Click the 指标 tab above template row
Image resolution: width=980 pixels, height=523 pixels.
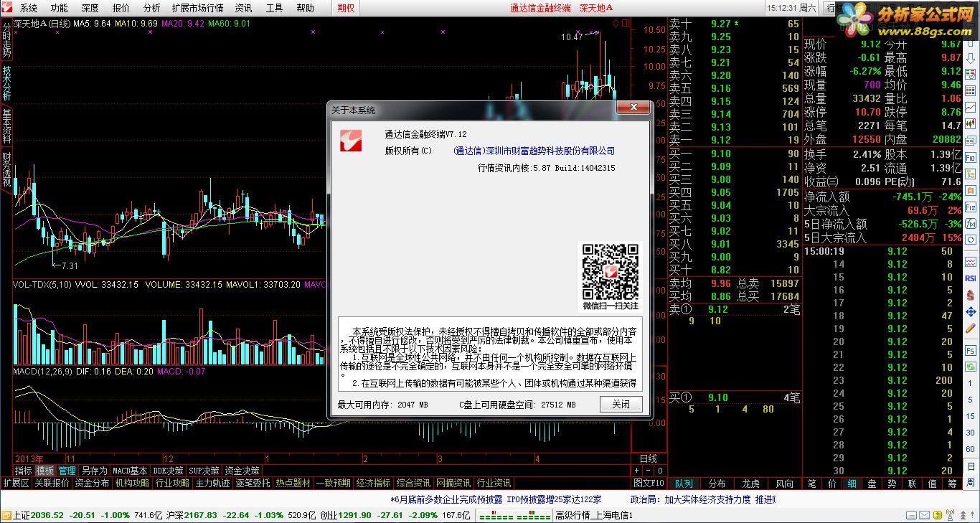(24, 471)
